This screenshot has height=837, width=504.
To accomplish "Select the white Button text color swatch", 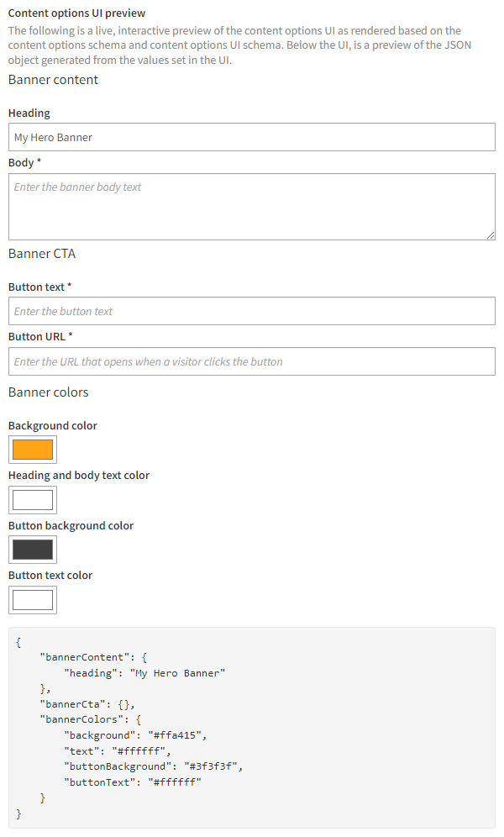I will [32, 599].
